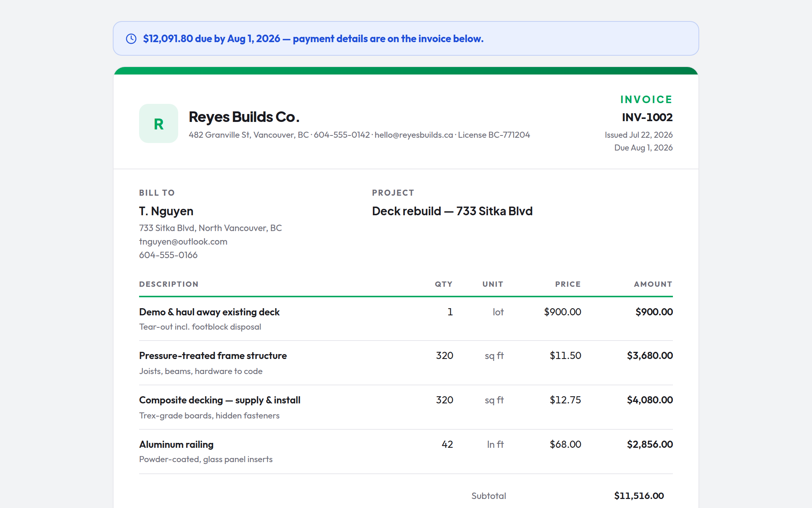Select the Deck rebuild project title
The height and width of the screenshot is (508, 812).
452,211
